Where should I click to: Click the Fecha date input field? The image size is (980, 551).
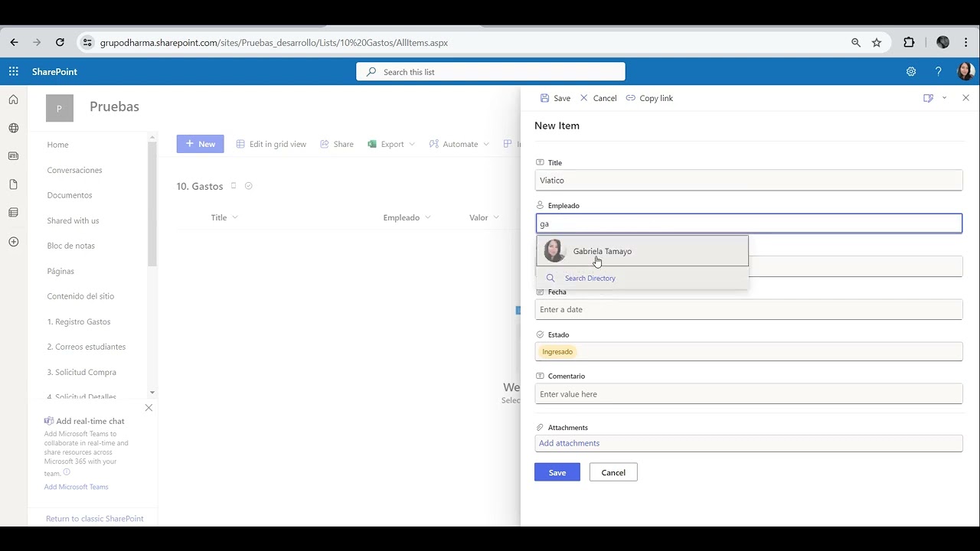pos(748,309)
